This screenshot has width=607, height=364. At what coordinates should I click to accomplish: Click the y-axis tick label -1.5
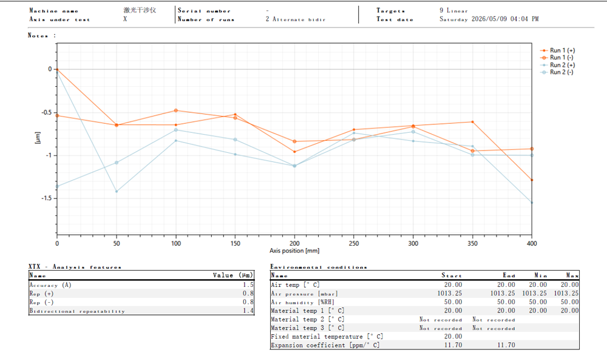[47, 198]
